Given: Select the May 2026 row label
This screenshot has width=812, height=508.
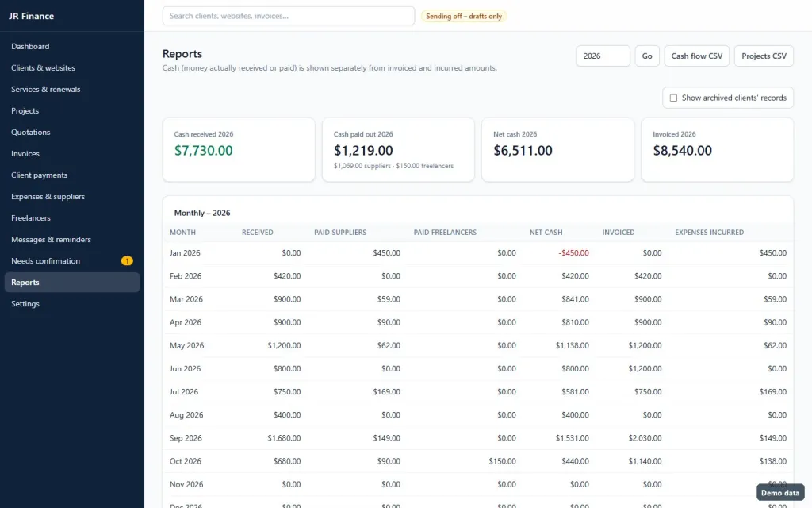Looking at the screenshot, I should coord(186,346).
